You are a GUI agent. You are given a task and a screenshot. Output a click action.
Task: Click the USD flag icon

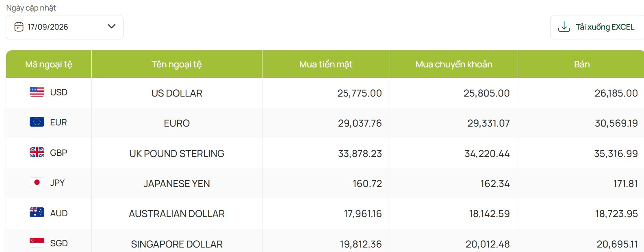click(x=37, y=92)
